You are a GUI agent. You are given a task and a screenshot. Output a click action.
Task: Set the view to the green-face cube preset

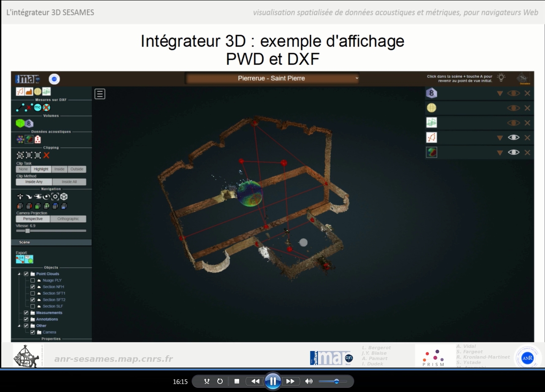(x=38, y=206)
